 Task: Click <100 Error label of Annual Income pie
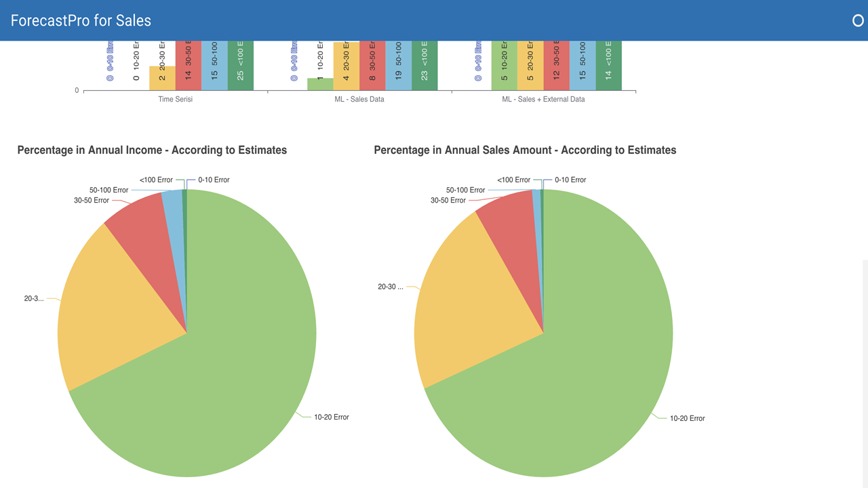click(x=156, y=180)
